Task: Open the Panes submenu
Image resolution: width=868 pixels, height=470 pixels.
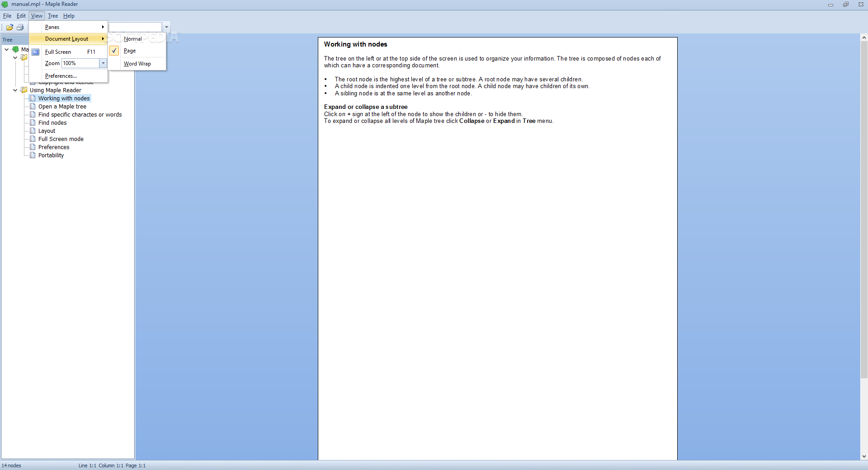Action: pos(68,27)
